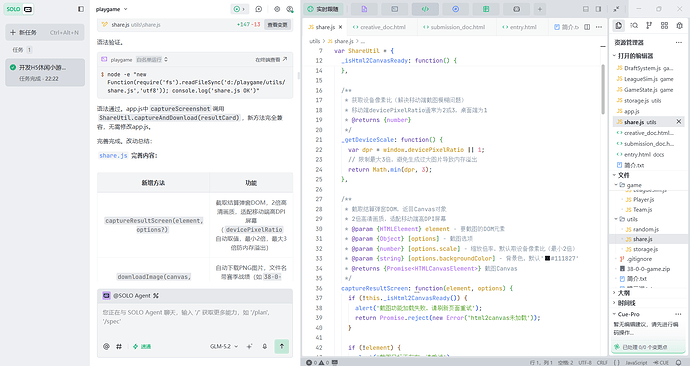Click the 新任务 new task button
The width and height of the screenshot is (690, 366).
point(45,32)
